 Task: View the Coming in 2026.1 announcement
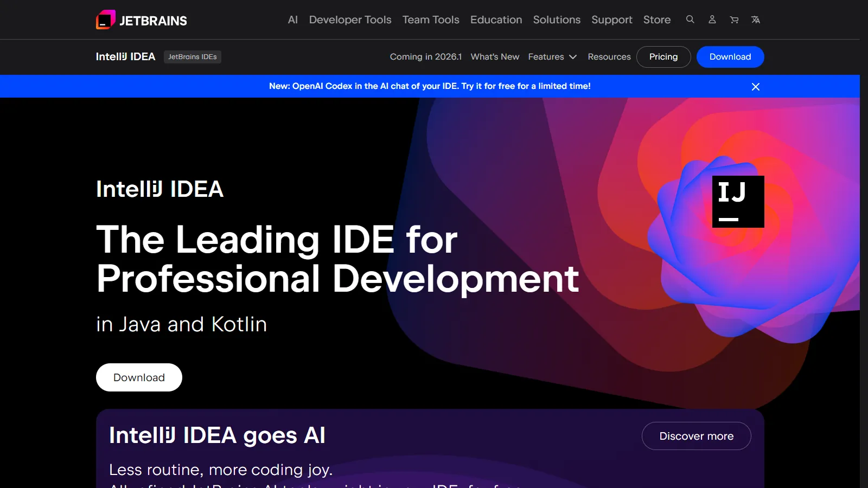tap(426, 56)
